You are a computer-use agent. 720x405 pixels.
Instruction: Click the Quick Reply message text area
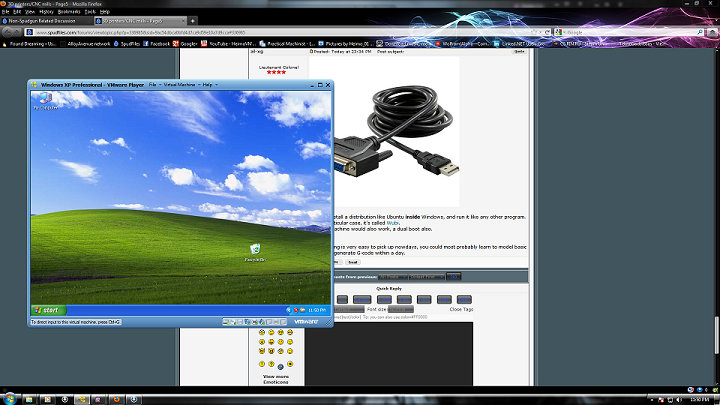point(400,350)
